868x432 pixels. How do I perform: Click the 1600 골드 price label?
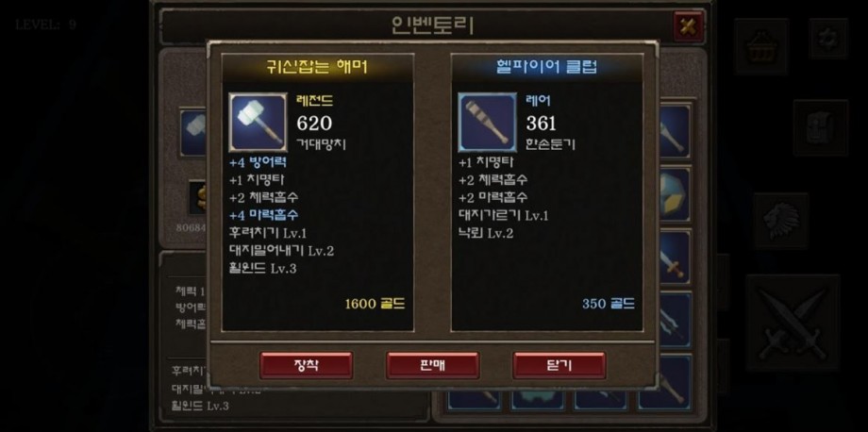click(x=375, y=304)
